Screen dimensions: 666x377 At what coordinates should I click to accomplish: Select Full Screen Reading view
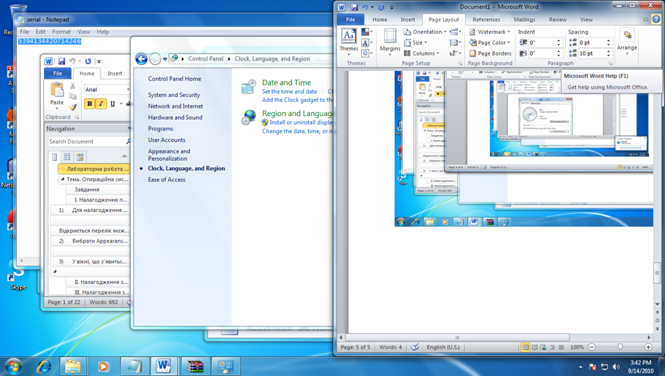[535, 347]
